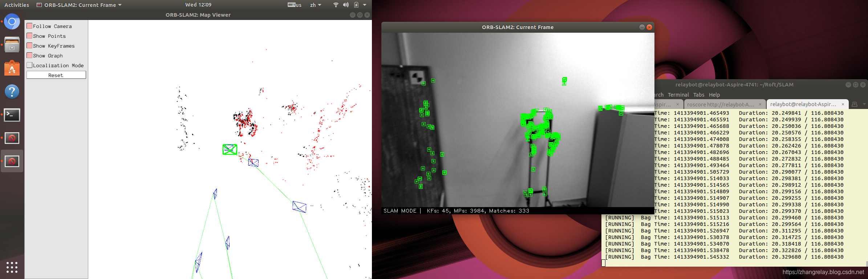Click the battery status icon
This screenshot has width=868, height=279.
coord(356,5)
